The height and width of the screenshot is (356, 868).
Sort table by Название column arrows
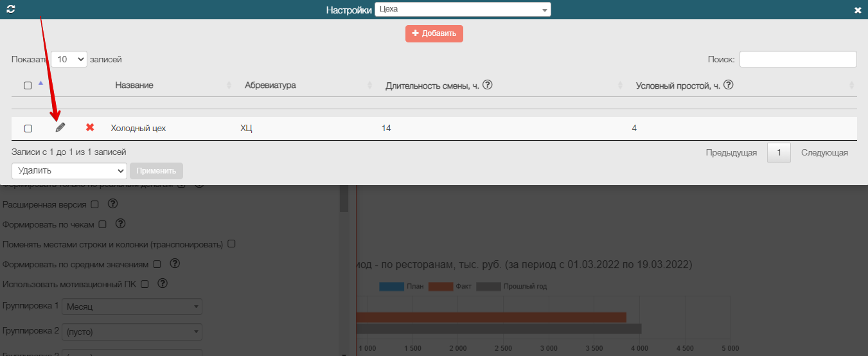coord(229,85)
